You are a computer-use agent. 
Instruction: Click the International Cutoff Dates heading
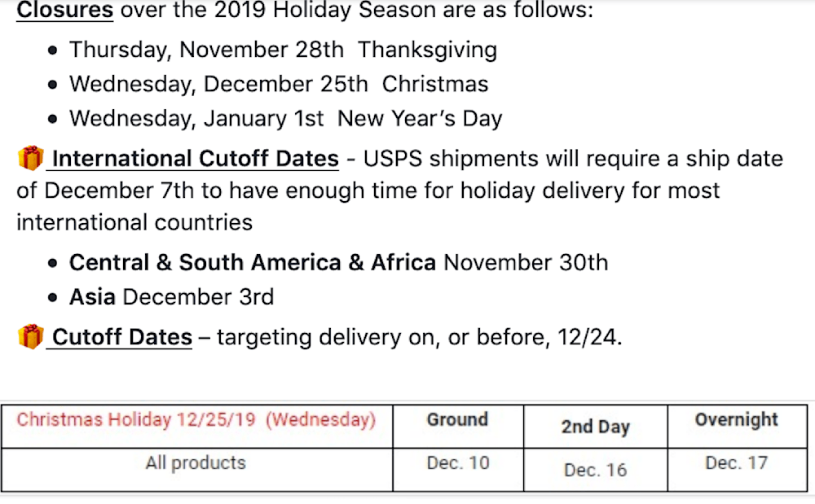195,158
